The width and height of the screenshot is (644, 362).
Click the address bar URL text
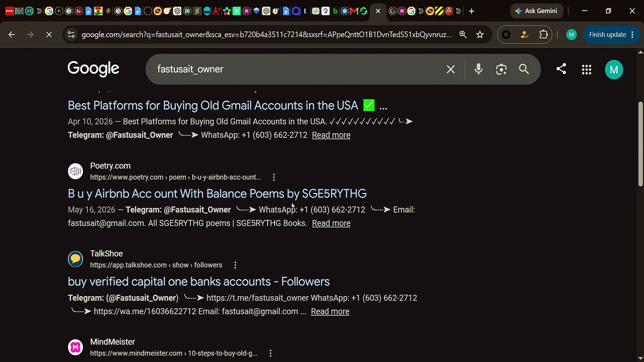pyautogui.click(x=266, y=35)
